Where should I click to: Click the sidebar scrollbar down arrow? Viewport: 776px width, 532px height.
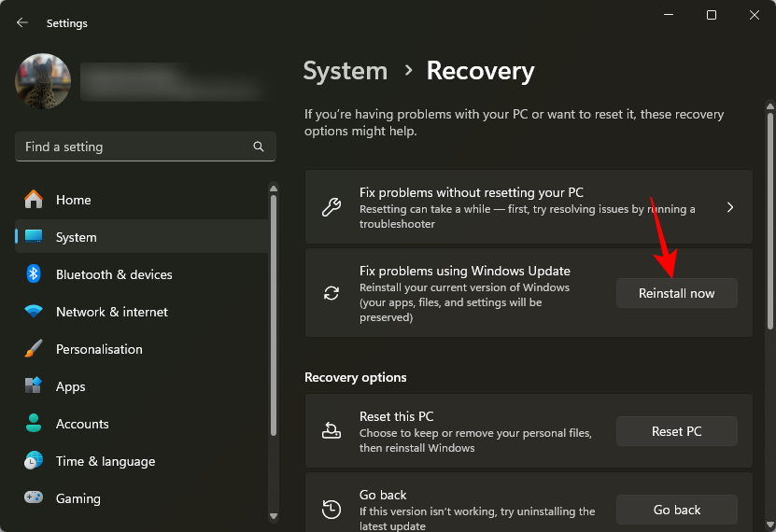coord(274,515)
